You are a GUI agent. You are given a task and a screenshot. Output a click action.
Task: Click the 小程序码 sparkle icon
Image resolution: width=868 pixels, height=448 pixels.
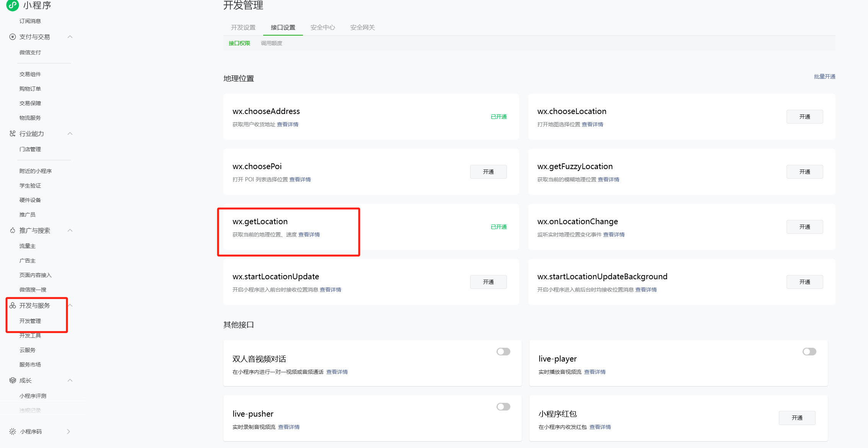pyautogui.click(x=13, y=432)
